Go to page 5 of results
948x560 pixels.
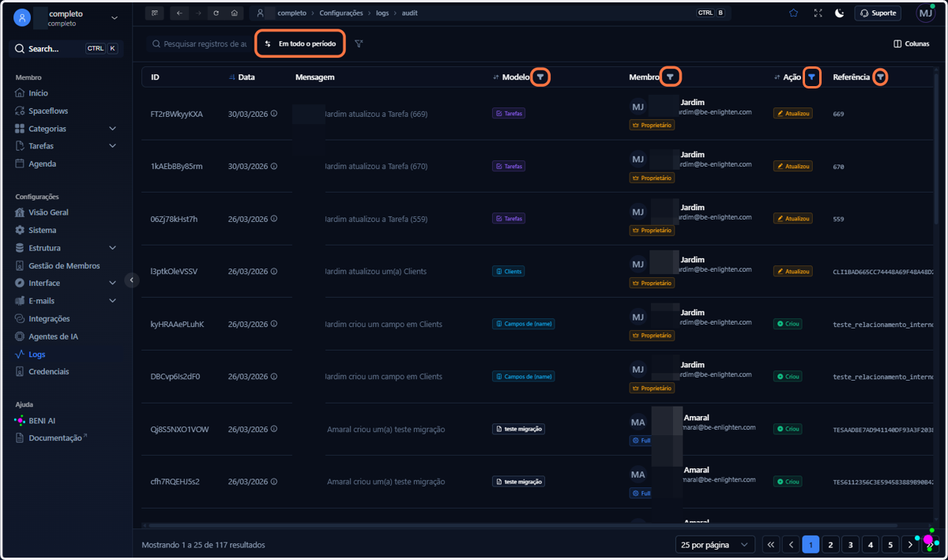[x=890, y=545]
